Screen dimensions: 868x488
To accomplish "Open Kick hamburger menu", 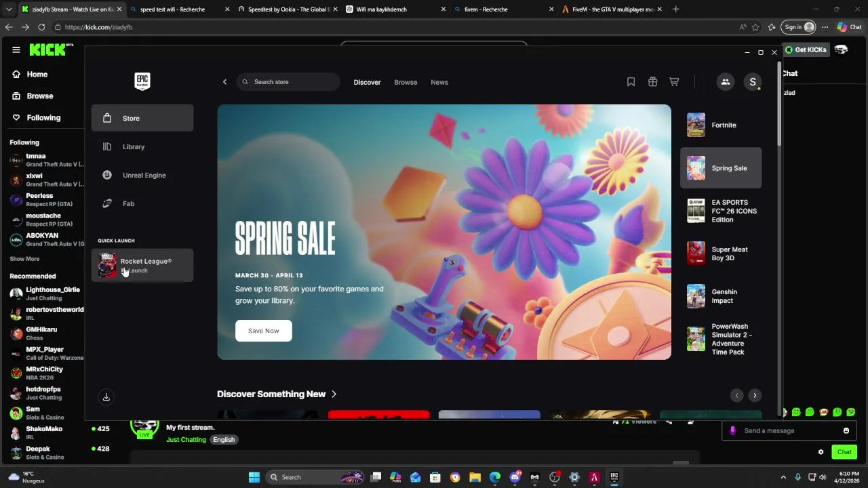I will point(16,49).
